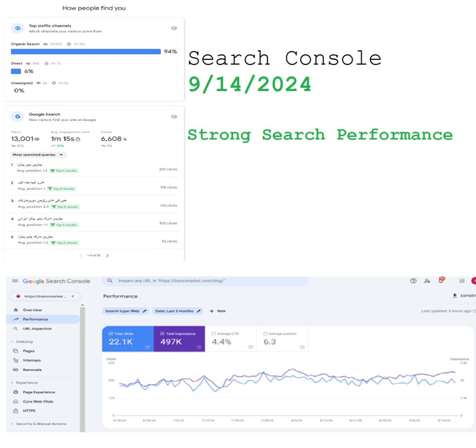Click the magnifier icon in URL inspect bar
Screen dimensions: 476x448
[x=110, y=281]
